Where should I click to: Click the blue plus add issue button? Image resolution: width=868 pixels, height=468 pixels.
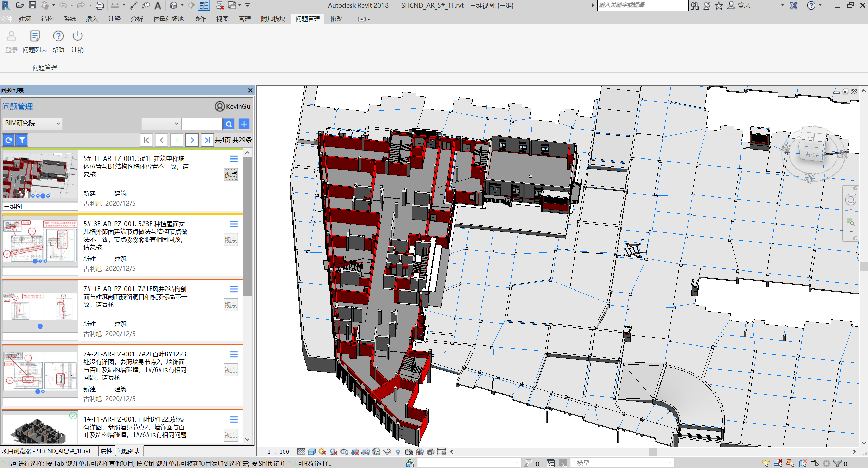click(244, 124)
